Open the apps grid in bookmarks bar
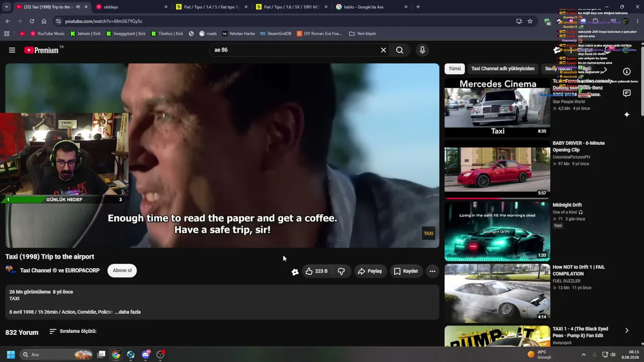Viewport: 644px width, 362px height. pos(7,34)
